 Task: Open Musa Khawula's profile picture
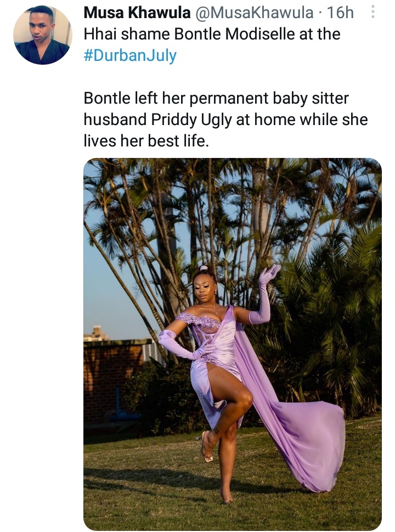pos(42,35)
